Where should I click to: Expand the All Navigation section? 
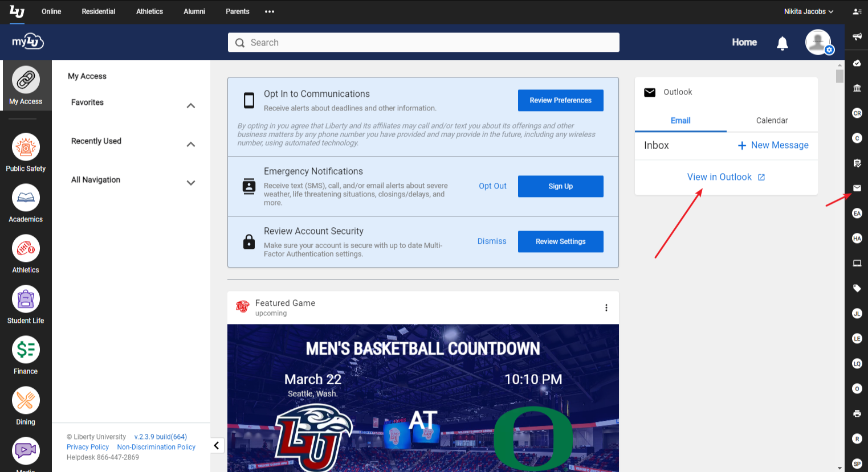tap(191, 183)
